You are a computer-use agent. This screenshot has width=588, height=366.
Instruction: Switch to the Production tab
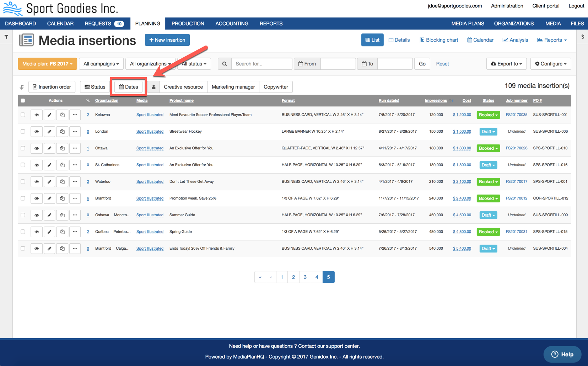[x=188, y=23]
